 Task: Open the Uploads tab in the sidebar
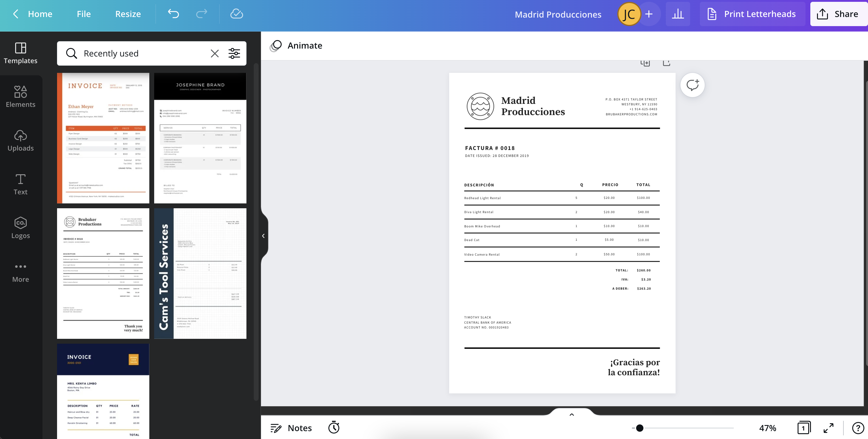(x=21, y=141)
